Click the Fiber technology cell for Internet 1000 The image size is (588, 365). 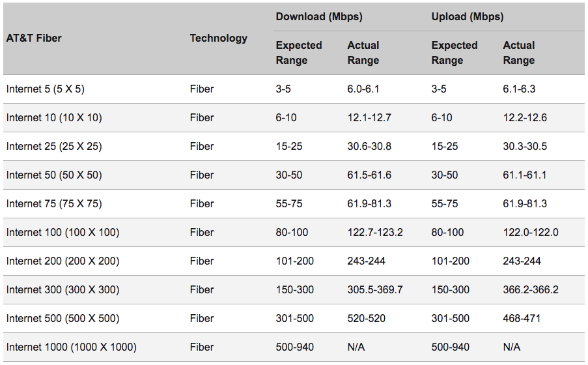click(x=202, y=347)
